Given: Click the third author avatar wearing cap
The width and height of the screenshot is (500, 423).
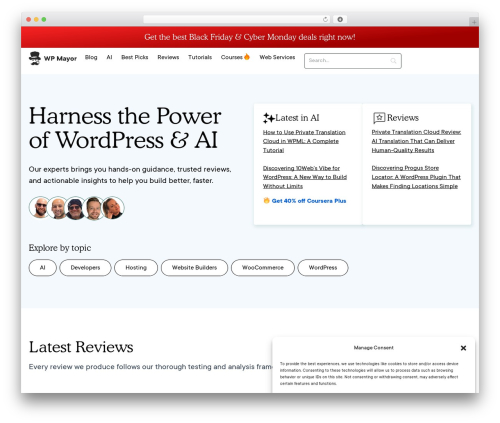Looking at the screenshot, I should 75,208.
